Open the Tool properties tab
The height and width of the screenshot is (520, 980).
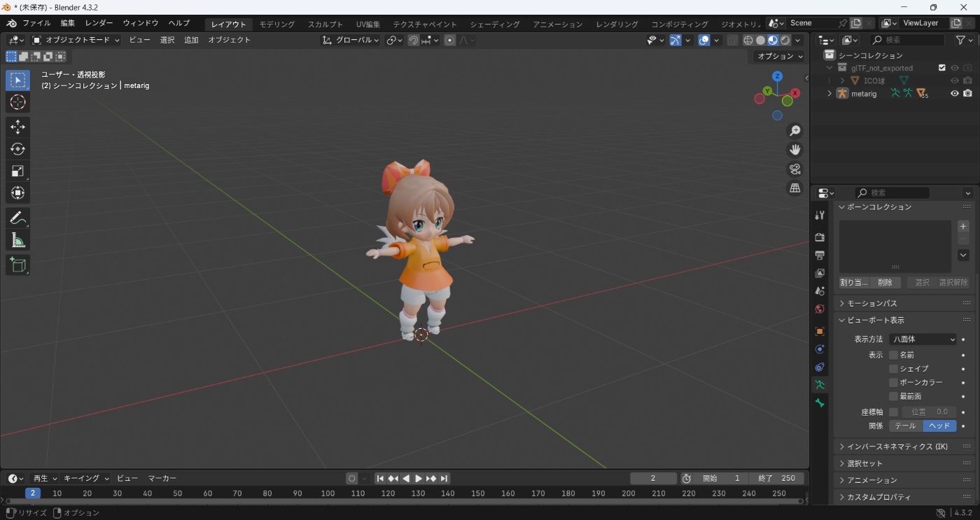pyautogui.click(x=820, y=216)
